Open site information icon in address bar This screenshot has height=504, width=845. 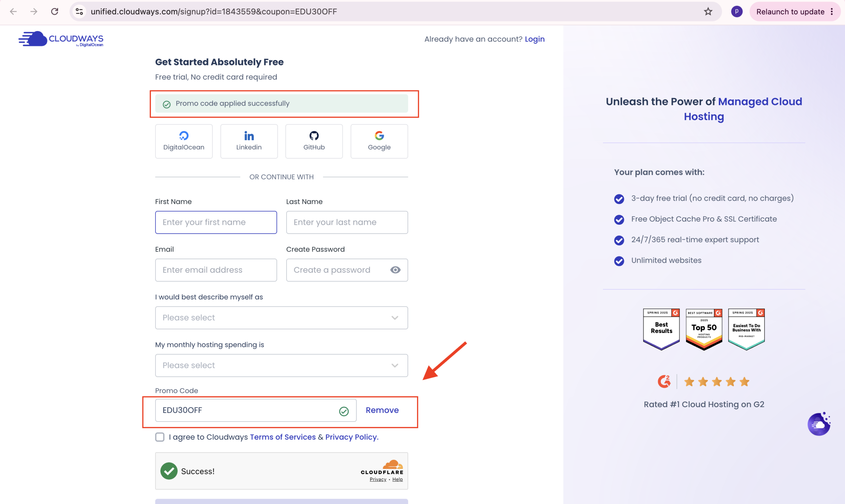tap(80, 12)
